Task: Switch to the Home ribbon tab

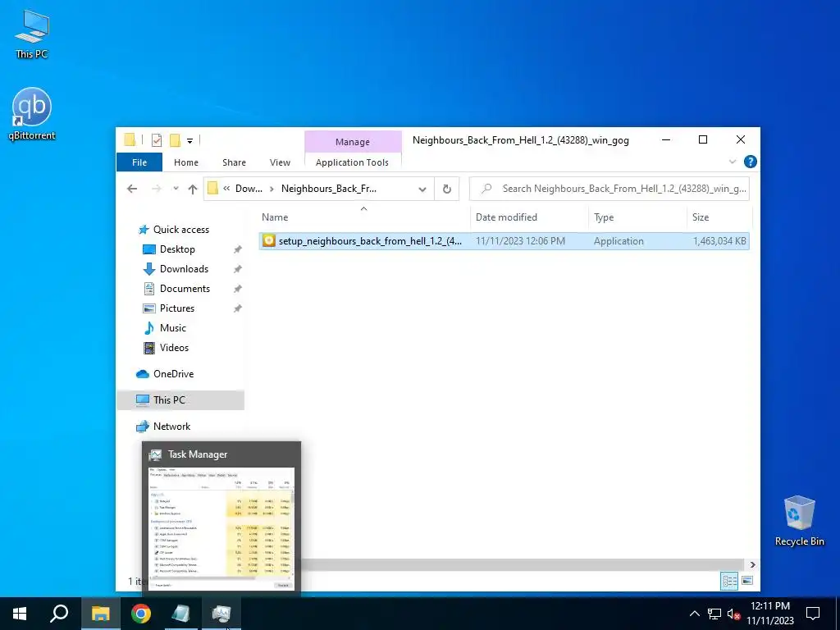Action: coord(186,162)
